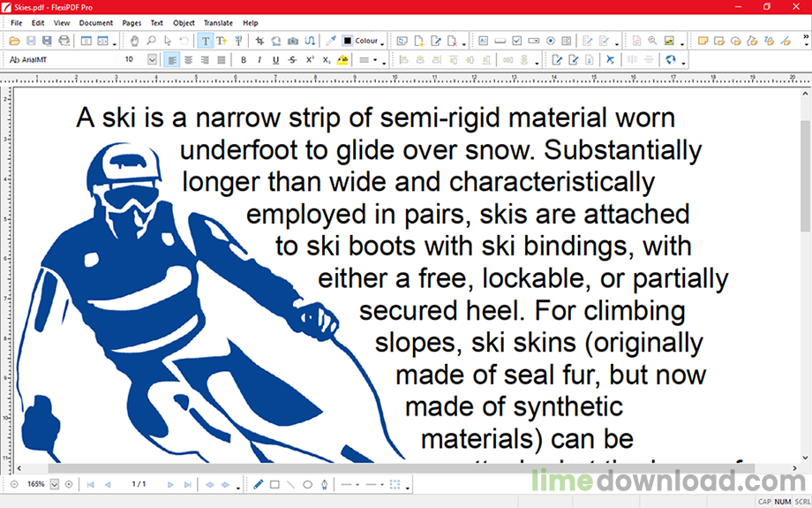Open the font size dropdown
The width and height of the screenshot is (812, 508).
(x=152, y=59)
